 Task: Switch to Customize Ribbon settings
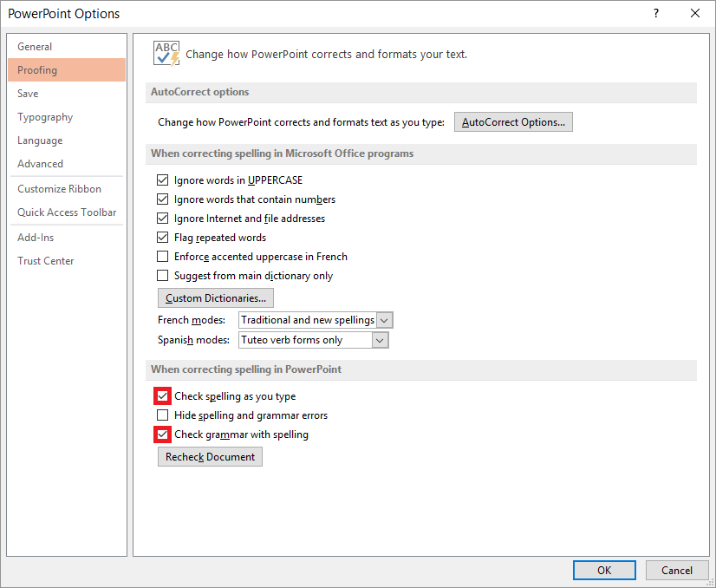[59, 189]
